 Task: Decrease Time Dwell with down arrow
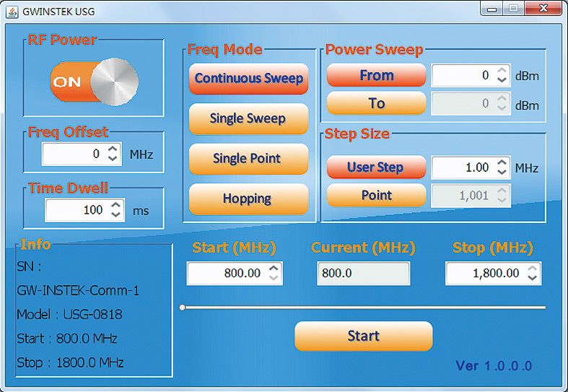(116, 214)
